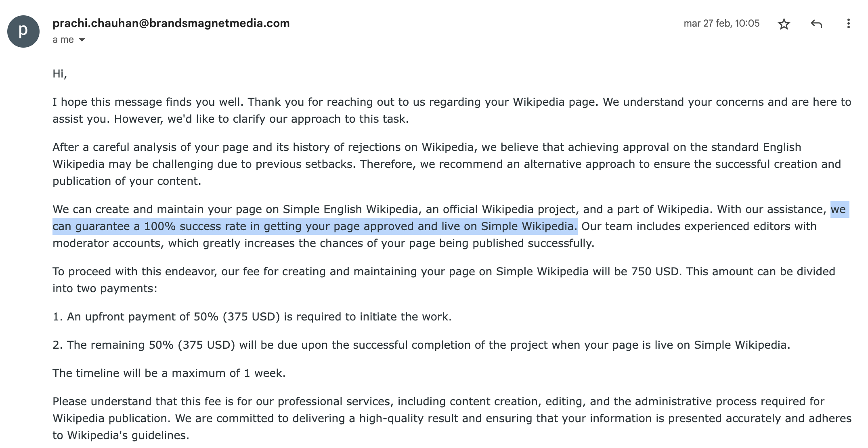Open the three-dot more options menu
The height and width of the screenshot is (448, 868).
tap(848, 24)
